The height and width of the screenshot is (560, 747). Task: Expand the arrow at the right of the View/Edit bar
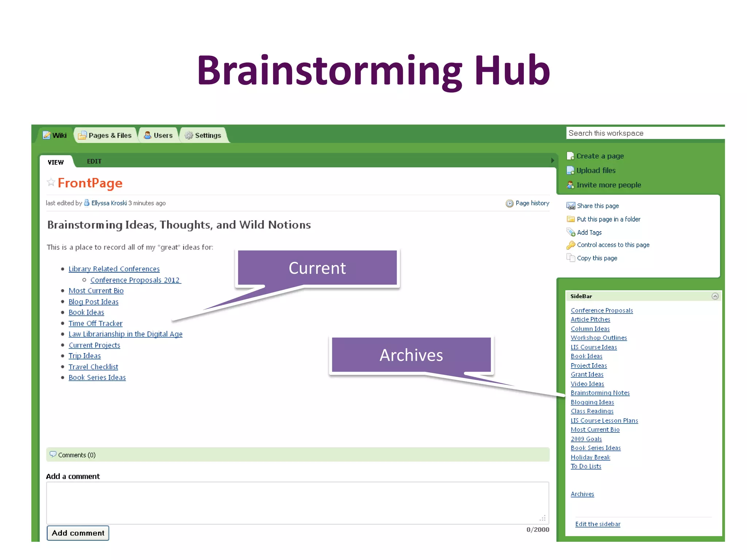(x=552, y=161)
